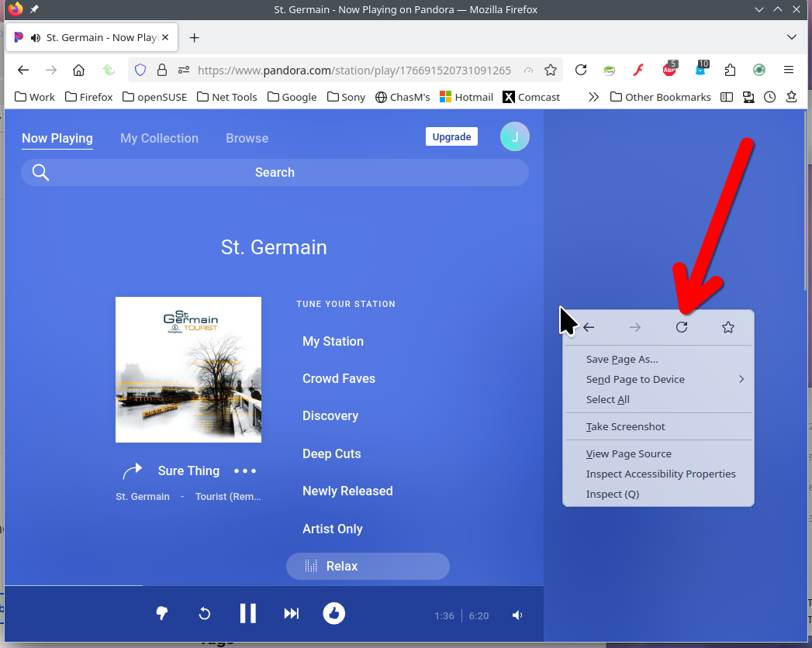
Task: Open the ChasM's bookmark
Action: click(403, 98)
